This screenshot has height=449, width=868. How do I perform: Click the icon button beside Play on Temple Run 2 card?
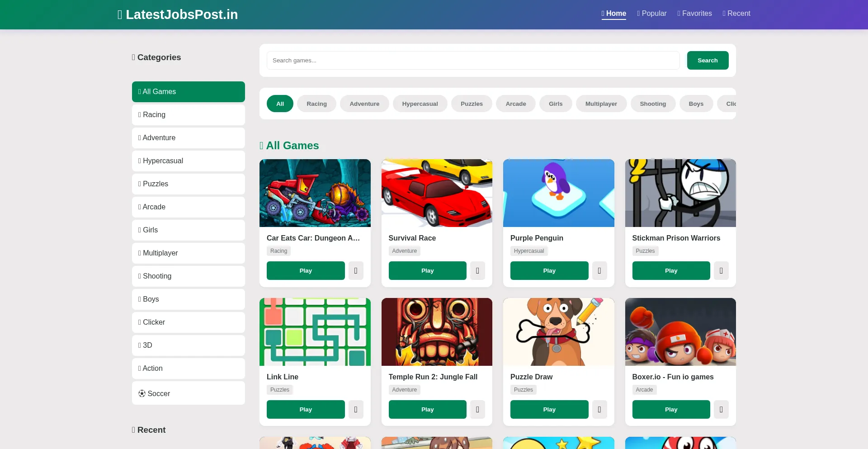[x=477, y=409]
